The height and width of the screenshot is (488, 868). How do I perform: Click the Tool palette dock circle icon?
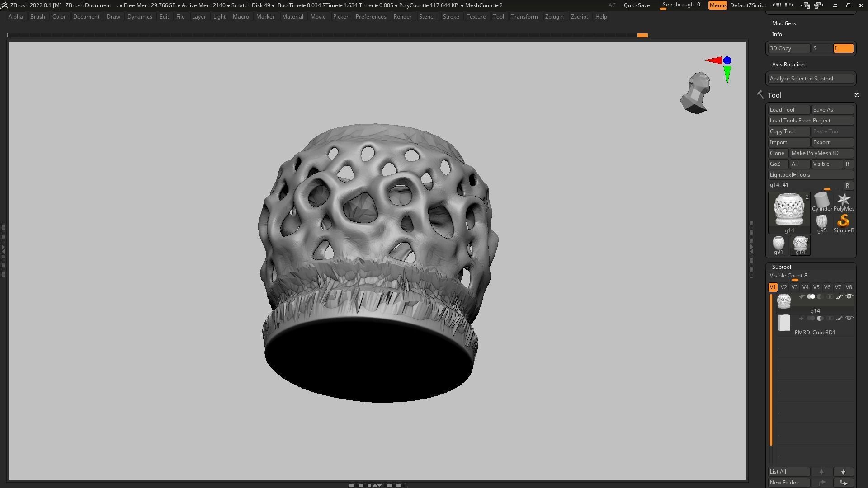click(x=857, y=95)
